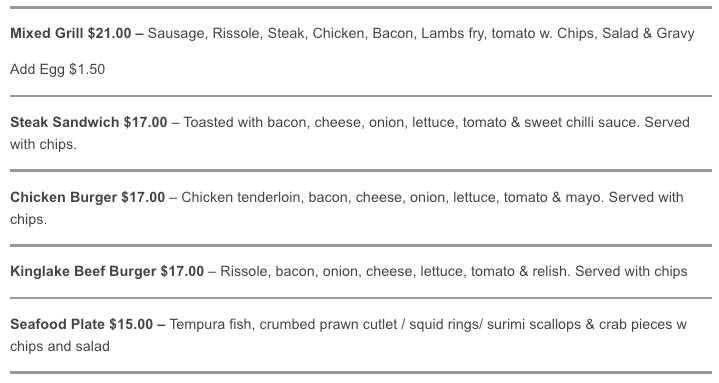The image size is (719, 383).
Task: Click 'Served with chips' on Kinglake burger line
Action: pyautogui.click(x=631, y=271)
